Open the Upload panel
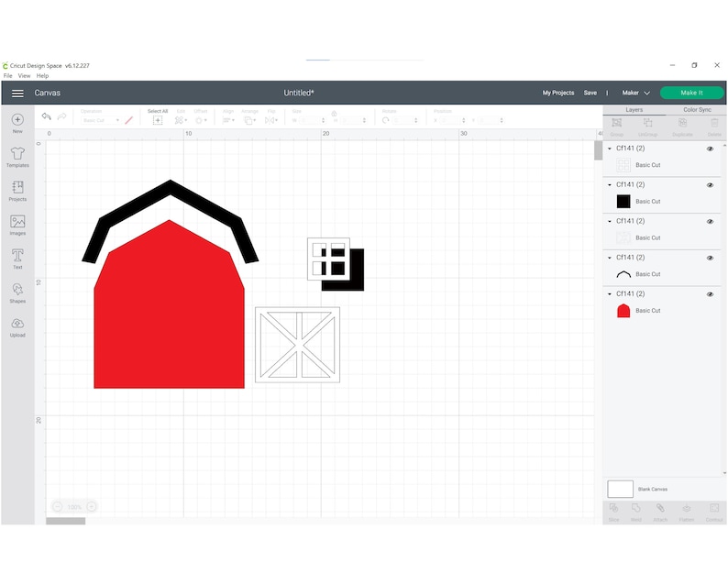This screenshot has height=585, width=728. [17, 327]
